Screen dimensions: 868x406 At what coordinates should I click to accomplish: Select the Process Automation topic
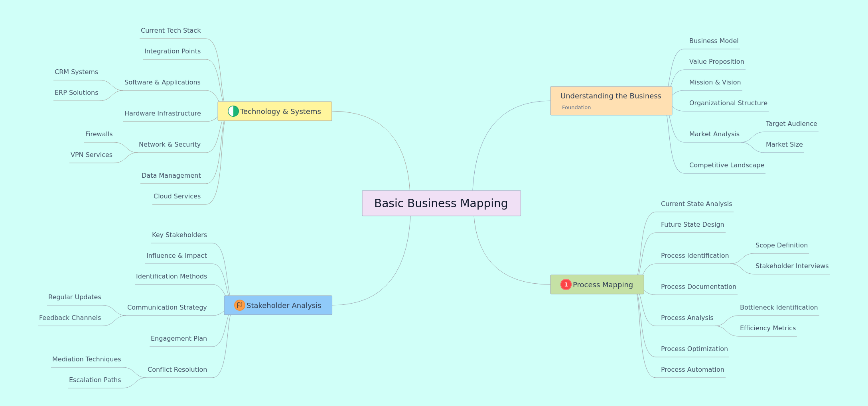(692, 370)
